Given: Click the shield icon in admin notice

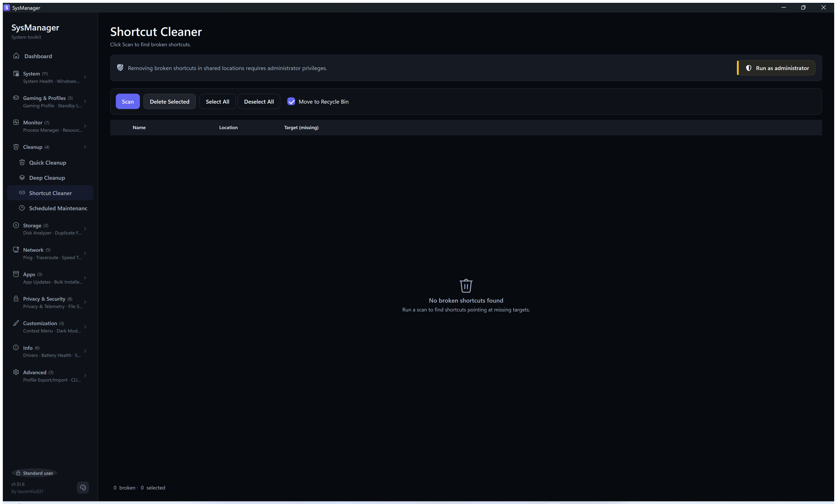Looking at the screenshot, I should coord(120,67).
